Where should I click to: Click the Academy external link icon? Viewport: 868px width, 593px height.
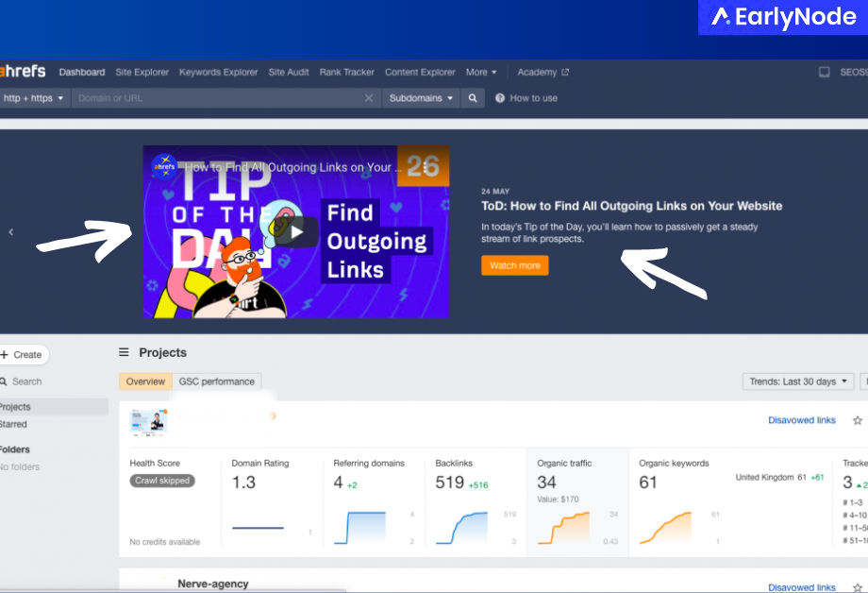[x=565, y=72]
